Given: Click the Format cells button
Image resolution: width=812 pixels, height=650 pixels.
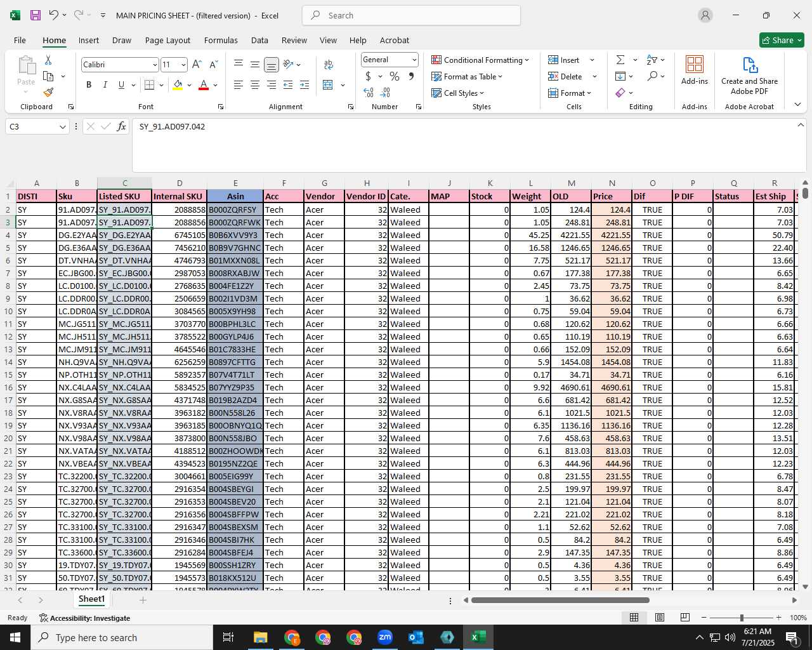Looking at the screenshot, I should tap(570, 93).
